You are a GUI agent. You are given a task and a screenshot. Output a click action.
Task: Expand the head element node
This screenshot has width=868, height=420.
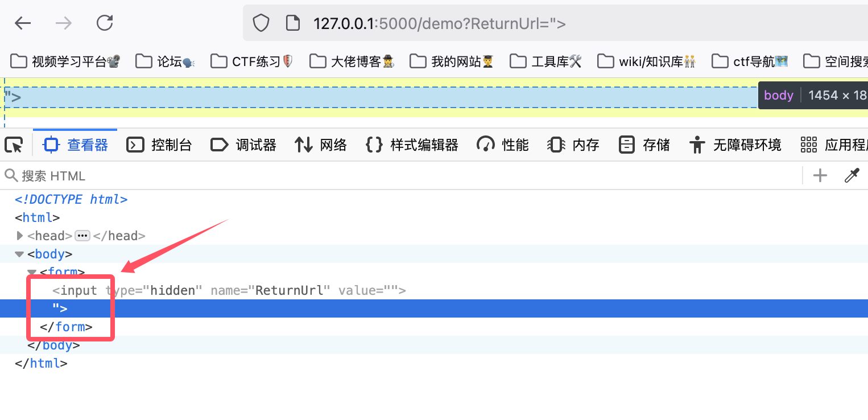(20, 236)
